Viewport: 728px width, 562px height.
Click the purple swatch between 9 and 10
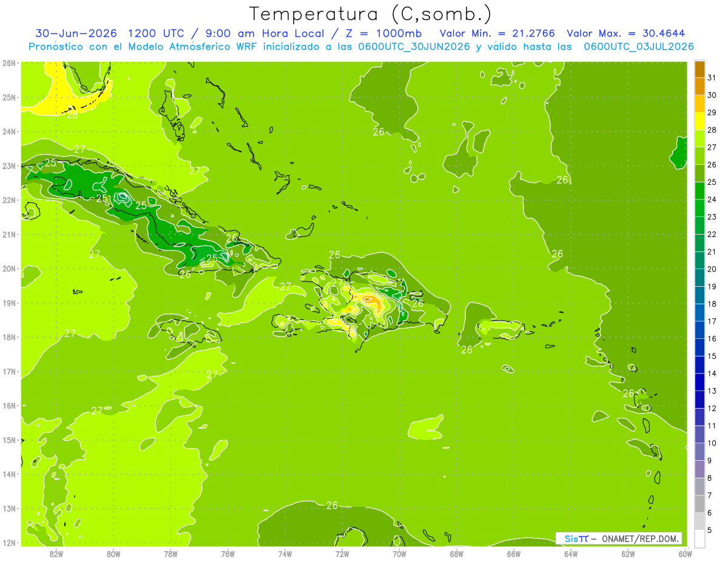point(699,452)
